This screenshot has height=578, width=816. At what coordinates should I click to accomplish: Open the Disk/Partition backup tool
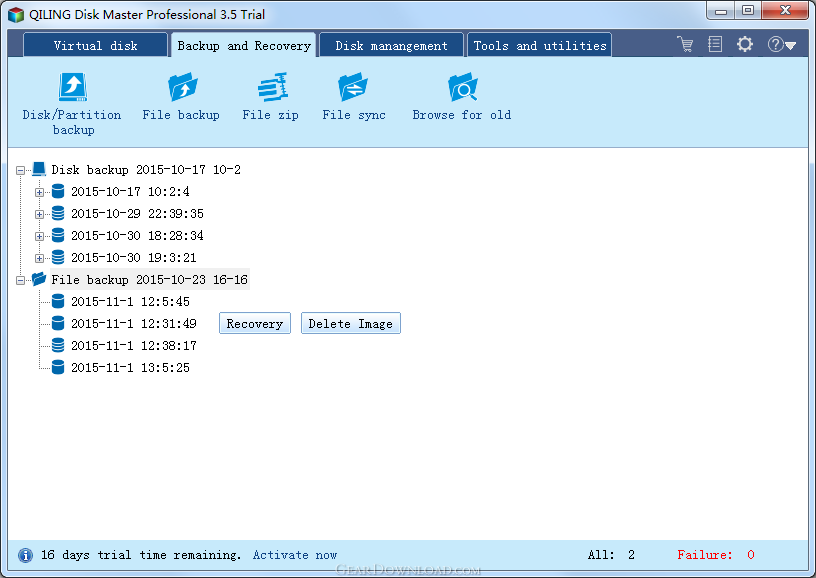pos(72,104)
